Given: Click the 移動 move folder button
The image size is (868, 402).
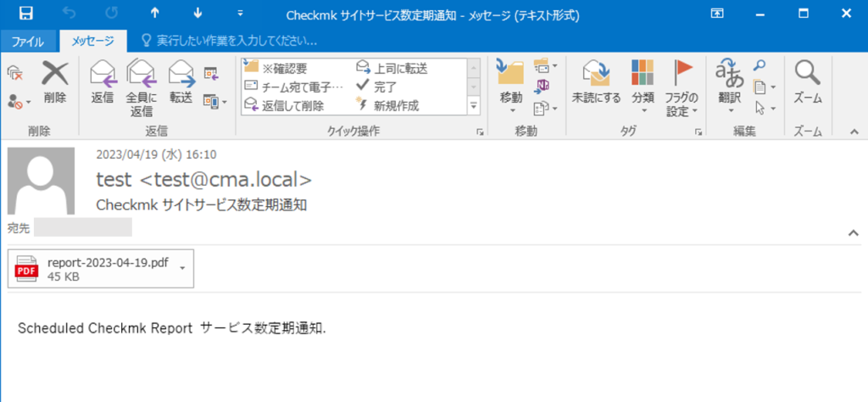Looking at the screenshot, I should pyautogui.click(x=511, y=87).
